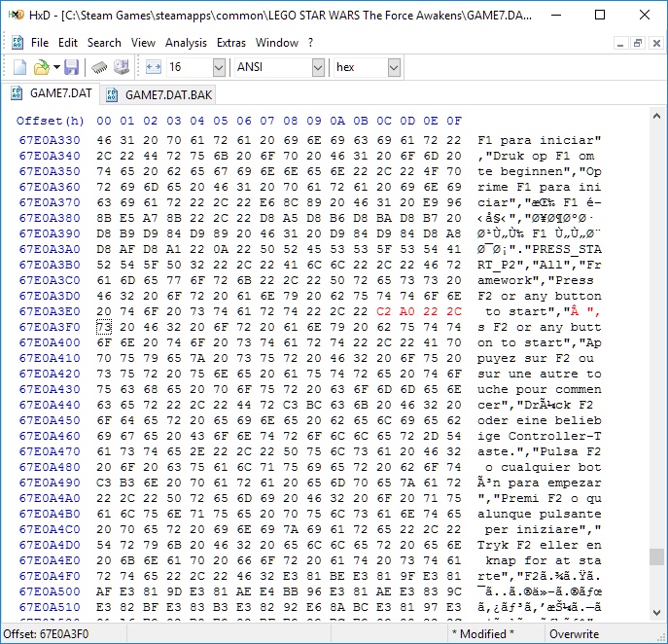Open main memory (RAM chip) icon
The height and width of the screenshot is (644, 668).
click(99, 67)
